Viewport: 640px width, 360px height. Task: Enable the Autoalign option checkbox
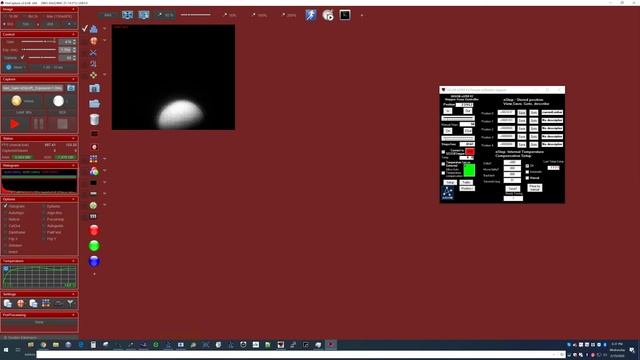(5, 213)
